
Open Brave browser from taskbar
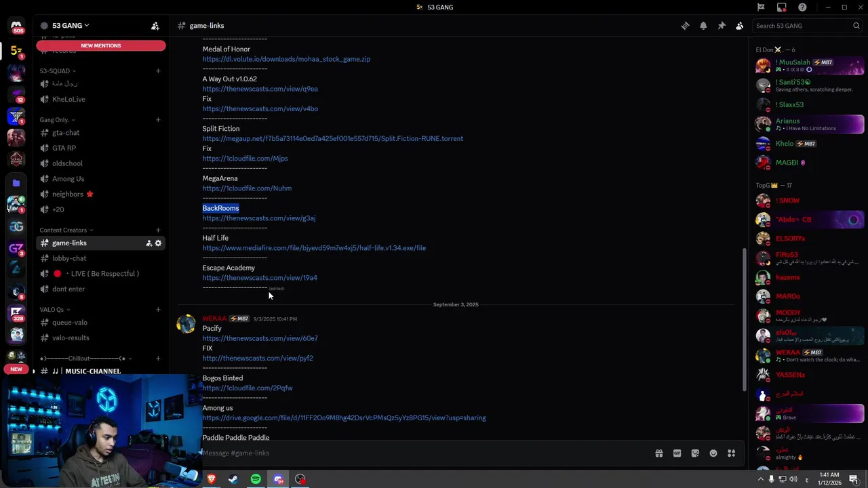tap(212, 480)
